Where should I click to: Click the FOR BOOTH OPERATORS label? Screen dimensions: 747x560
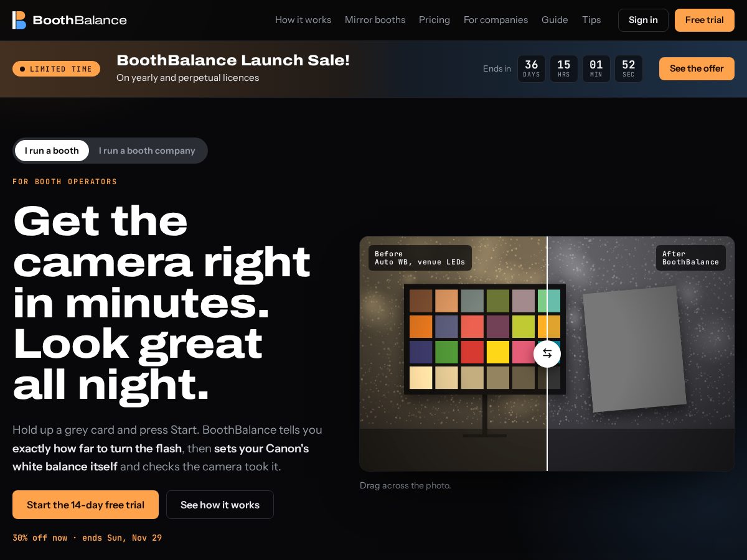(65, 182)
